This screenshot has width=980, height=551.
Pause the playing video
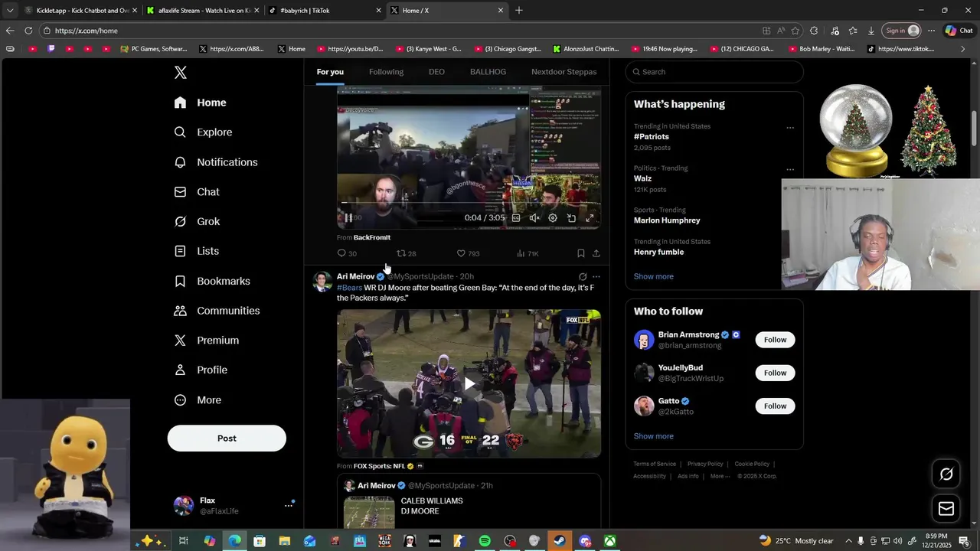click(x=348, y=218)
